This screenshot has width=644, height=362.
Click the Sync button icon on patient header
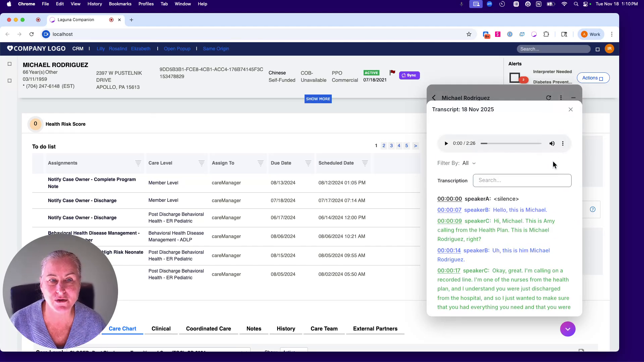(404, 75)
